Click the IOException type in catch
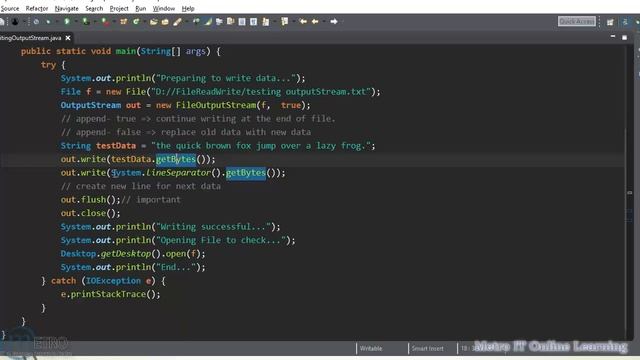The height and width of the screenshot is (360, 640). pos(113,281)
